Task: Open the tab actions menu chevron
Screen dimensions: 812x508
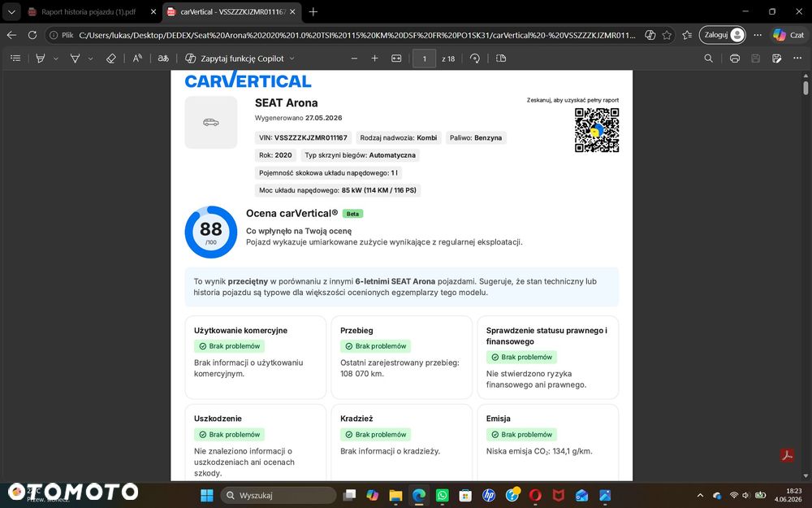Action: pos(11,11)
